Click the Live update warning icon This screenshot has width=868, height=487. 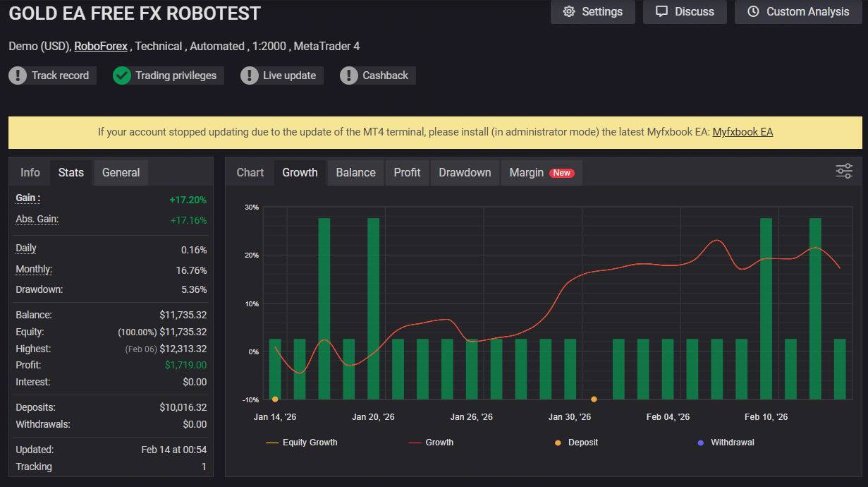249,76
